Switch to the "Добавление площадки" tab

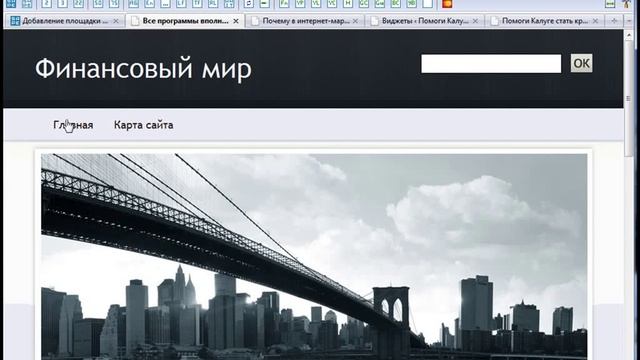click(x=65, y=21)
